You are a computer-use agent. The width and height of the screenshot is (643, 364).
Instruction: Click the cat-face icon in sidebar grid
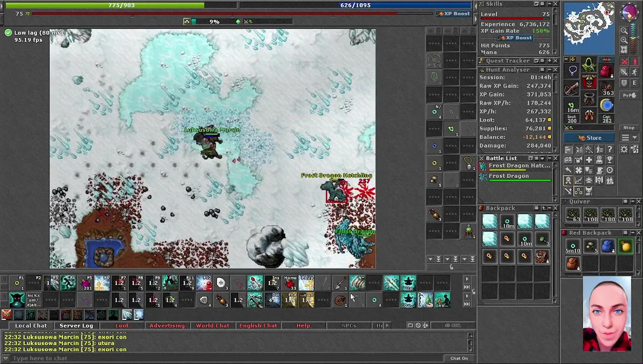pyautogui.click(x=588, y=190)
